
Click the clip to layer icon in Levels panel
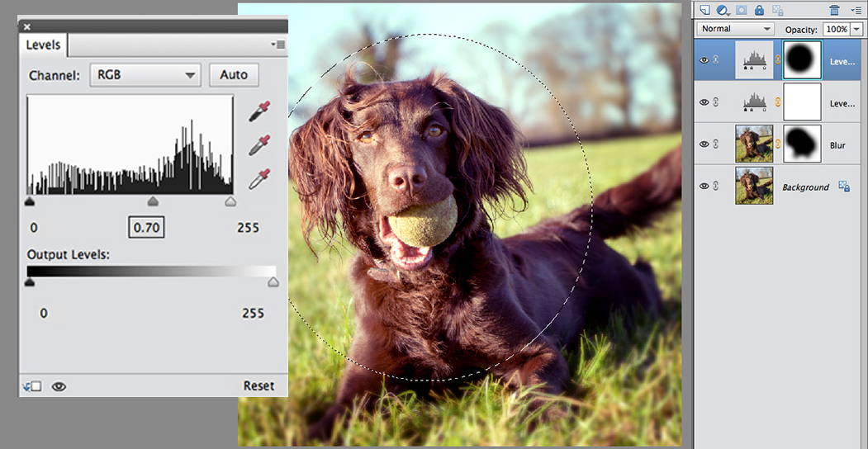[32, 386]
